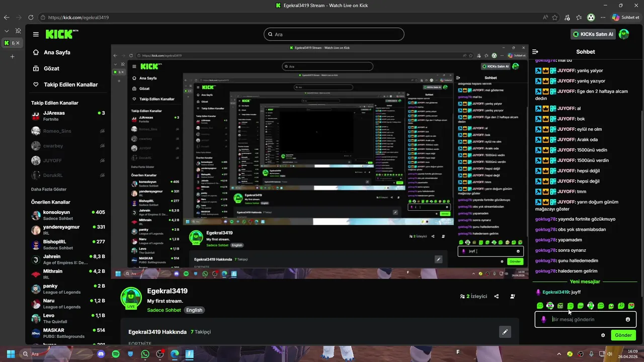The height and width of the screenshot is (362, 644).
Task: Open MASKAR recommended channel
Action: coord(68,333)
